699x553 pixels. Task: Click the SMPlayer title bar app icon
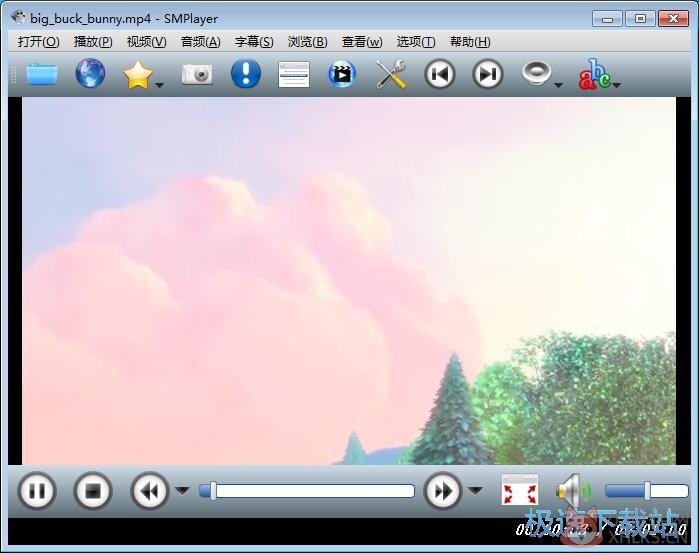tap(18, 18)
